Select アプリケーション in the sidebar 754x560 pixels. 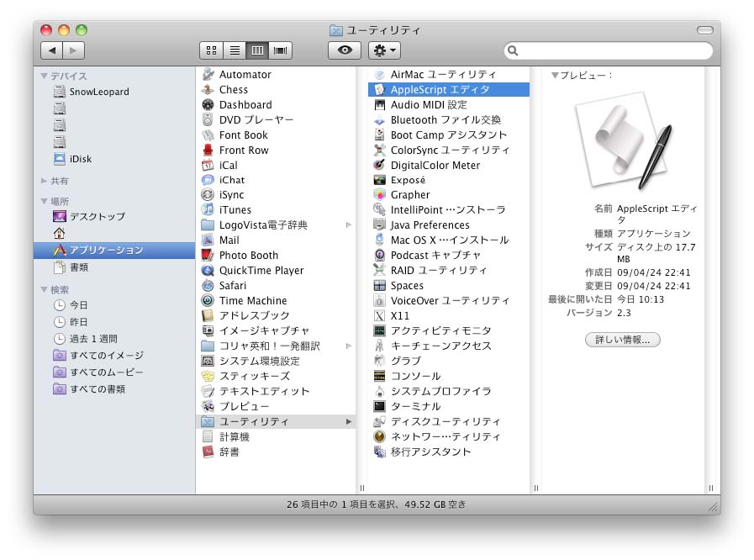pyautogui.click(x=114, y=251)
